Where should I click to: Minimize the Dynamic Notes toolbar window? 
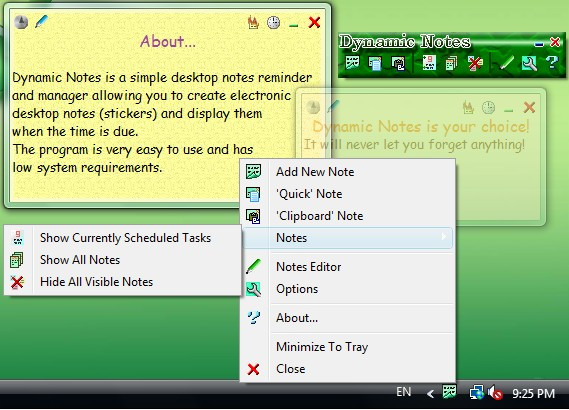pos(539,45)
